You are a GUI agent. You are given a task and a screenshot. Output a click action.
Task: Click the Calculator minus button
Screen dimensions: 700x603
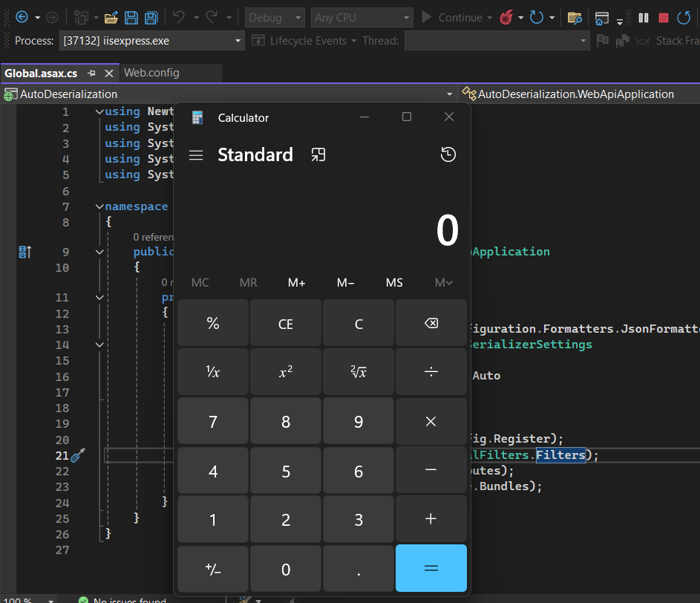[x=431, y=470]
